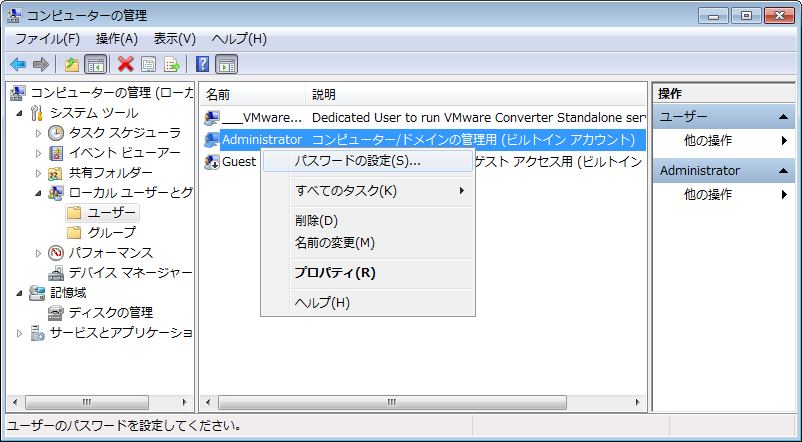
Task: Click the ___VMware user account icon
Action: tap(212, 118)
